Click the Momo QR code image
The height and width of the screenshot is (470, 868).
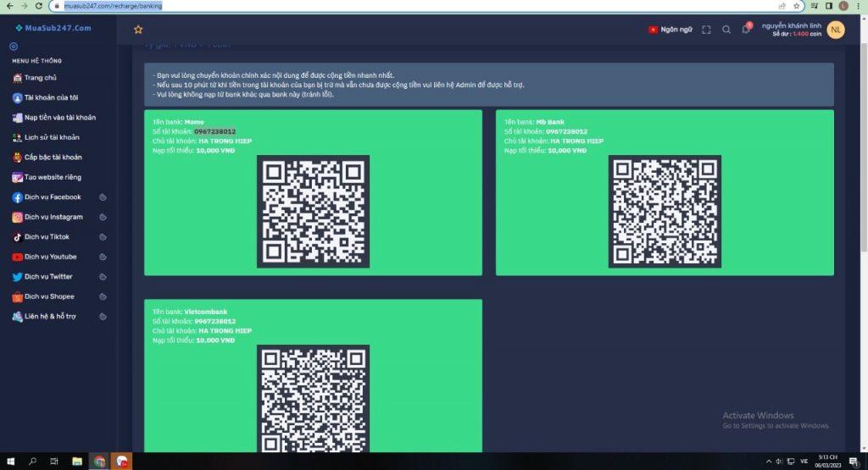314,212
